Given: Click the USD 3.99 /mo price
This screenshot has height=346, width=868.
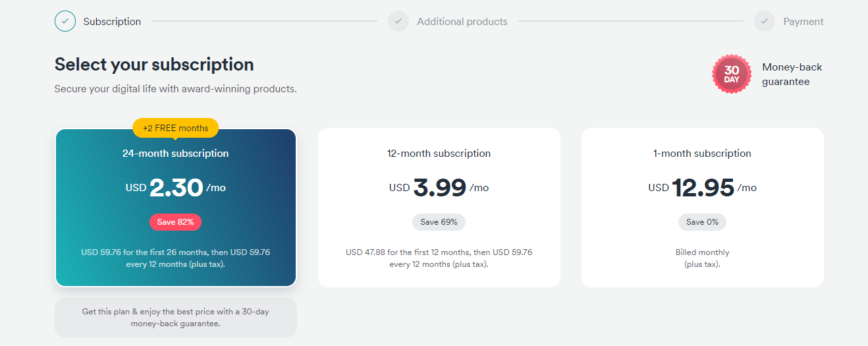Looking at the screenshot, I should pyautogui.click(x=439, y=188).
